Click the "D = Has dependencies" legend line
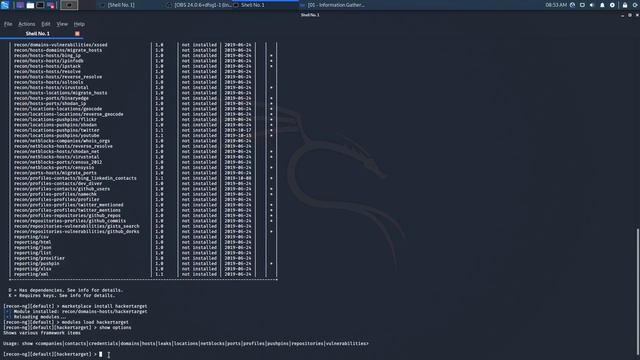This screenshot has width=640, height=360. point(66,290)
